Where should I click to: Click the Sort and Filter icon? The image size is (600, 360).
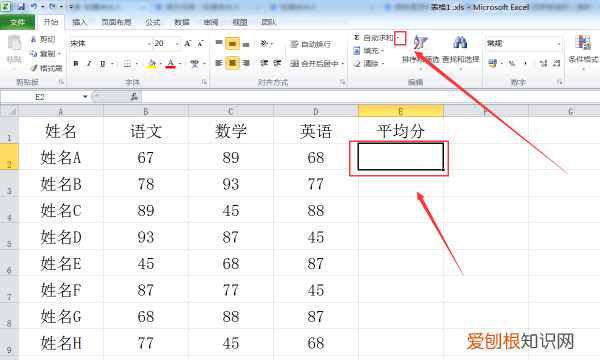pyautogui.click(x=420, y=42)
